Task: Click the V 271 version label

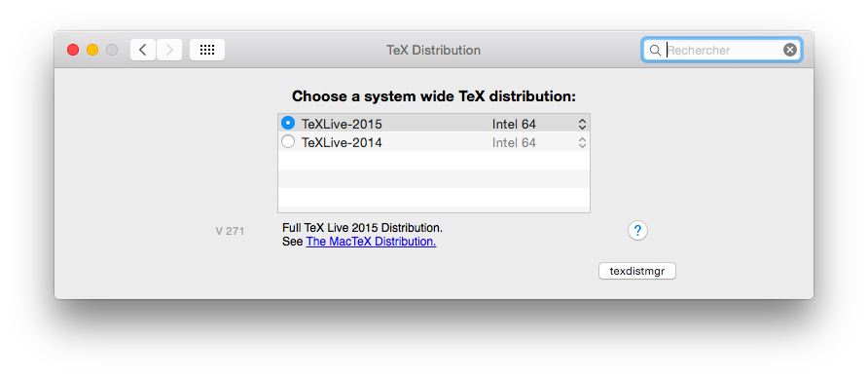Action: pyautogui.click(x=230, y=231)
